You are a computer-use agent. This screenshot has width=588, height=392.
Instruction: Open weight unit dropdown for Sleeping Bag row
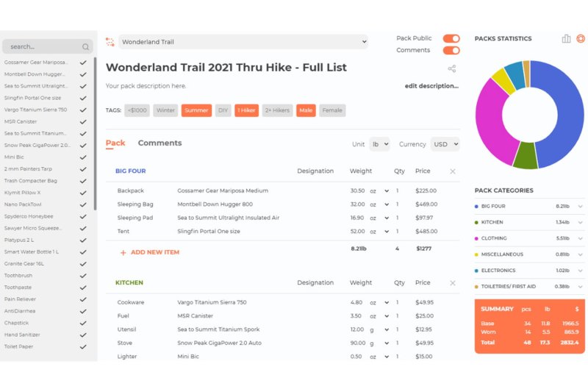379,204
